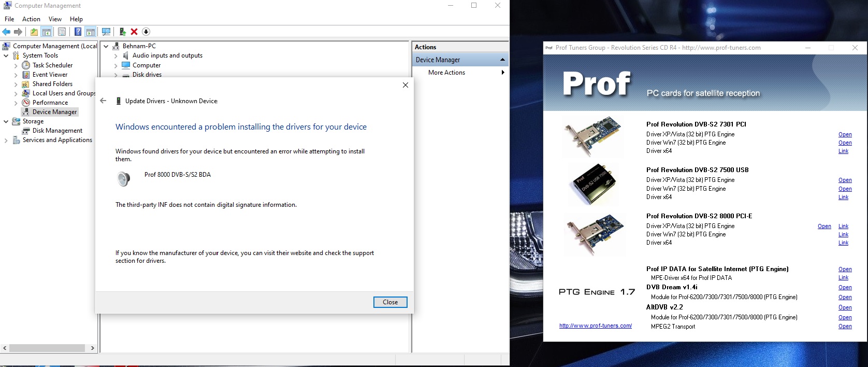Click the Shared Folders icon
The width and height of the screenshot is (868, 367).
[26, 84]
